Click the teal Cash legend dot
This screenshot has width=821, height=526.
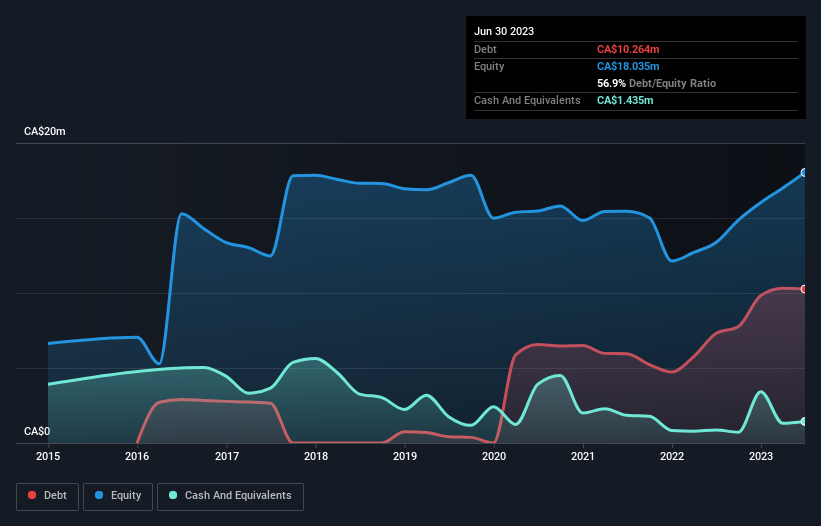click(x=173, y=495)
